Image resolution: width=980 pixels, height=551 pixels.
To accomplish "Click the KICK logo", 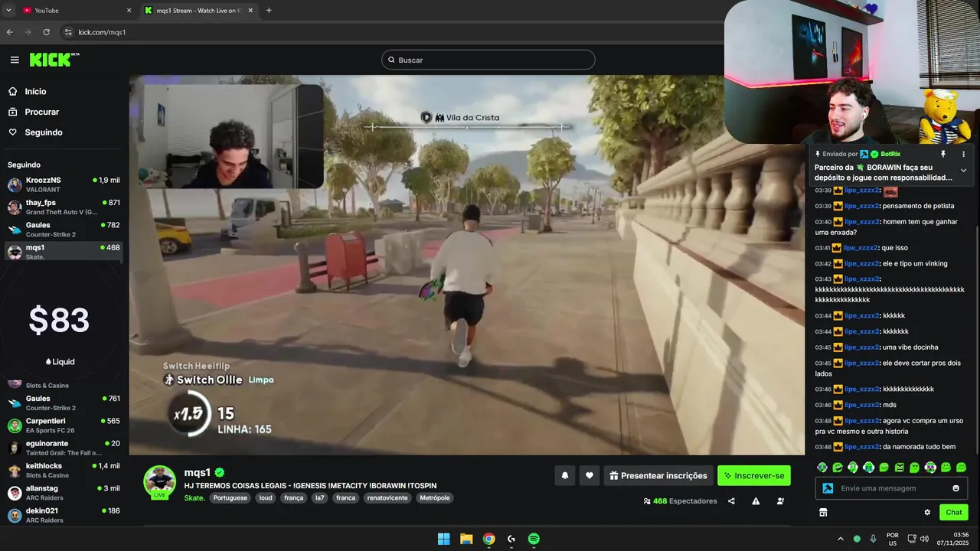I will pos(54,60).
